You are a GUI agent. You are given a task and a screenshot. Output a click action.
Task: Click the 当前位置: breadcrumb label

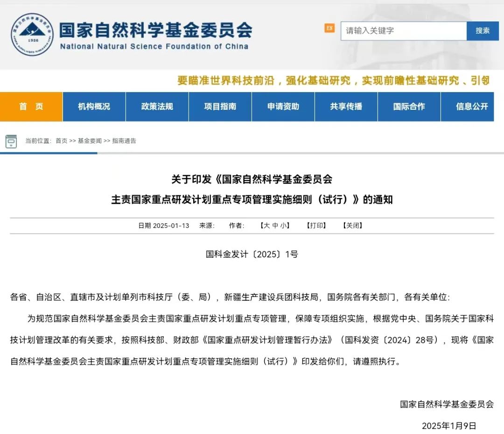point(38,141)
